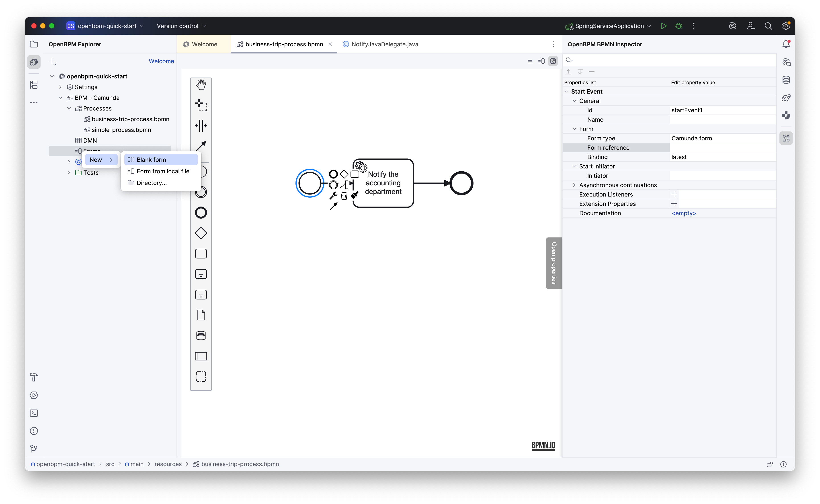
Task: Activate the Space tool in palette
Action: 201,126
